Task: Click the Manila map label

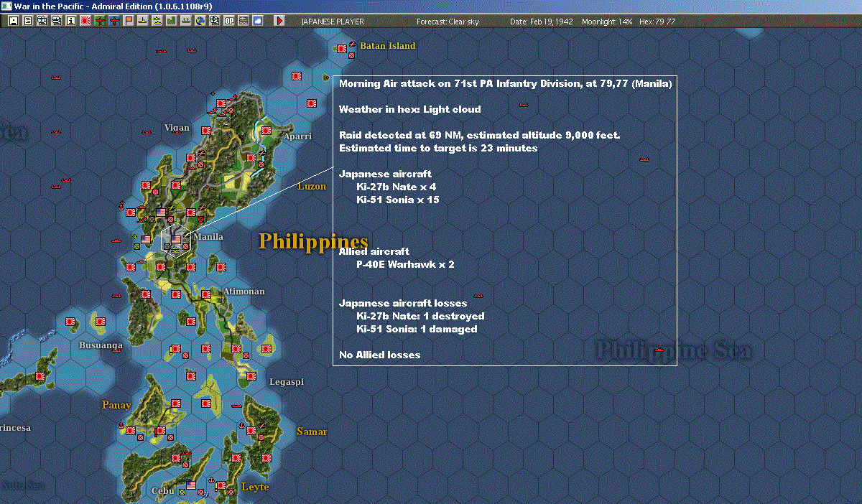Action: coord(208,236)
